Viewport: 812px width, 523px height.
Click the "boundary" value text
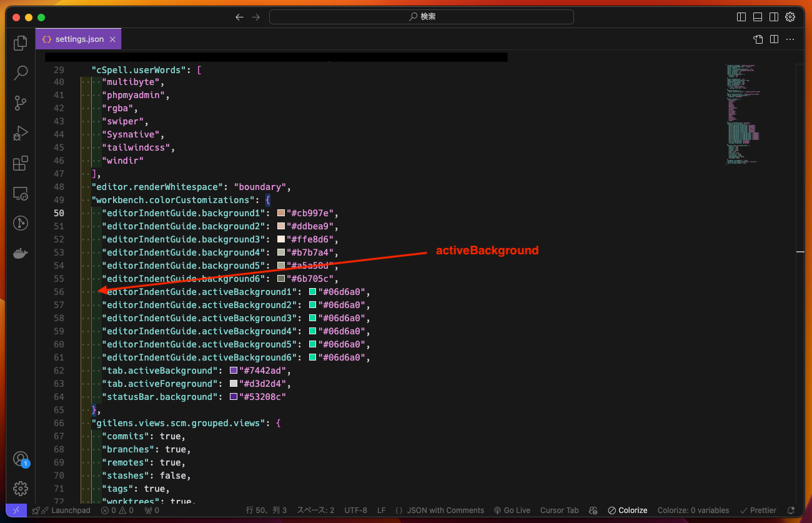point(260,187)
